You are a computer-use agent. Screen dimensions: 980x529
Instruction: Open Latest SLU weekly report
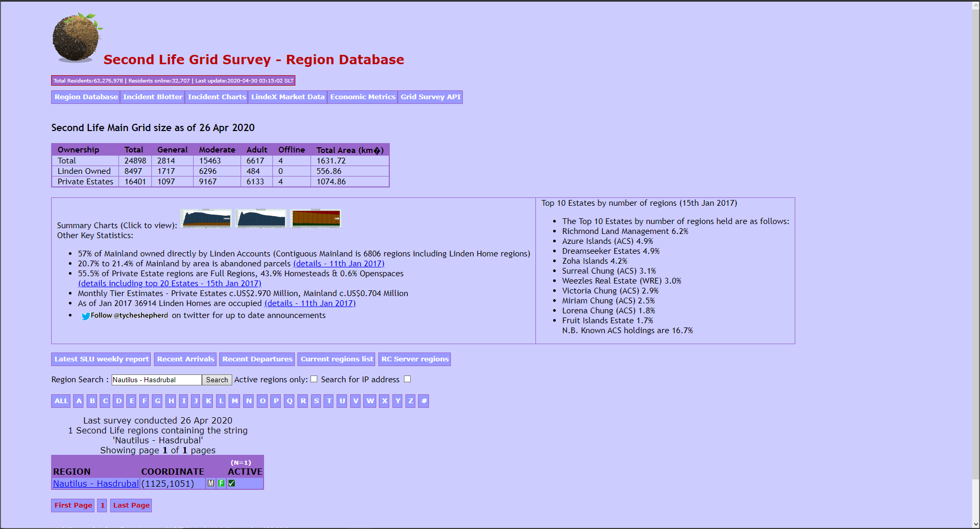pyautogui.click(x=101, y=359)
